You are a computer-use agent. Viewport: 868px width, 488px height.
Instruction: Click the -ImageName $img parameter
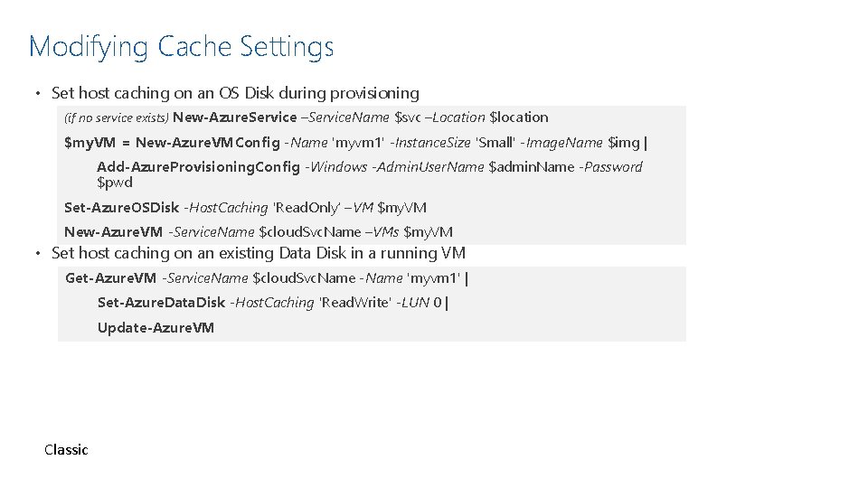point(580,143)
